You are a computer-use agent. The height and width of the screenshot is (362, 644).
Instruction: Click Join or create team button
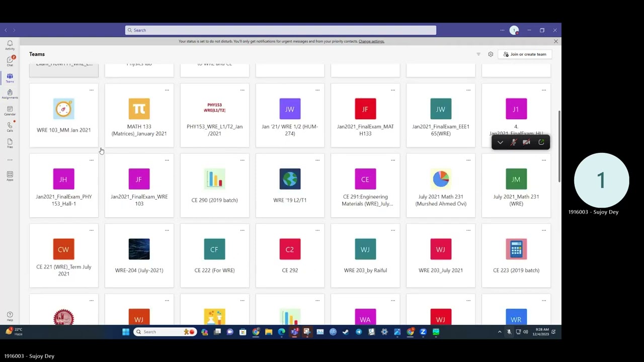pyautogui.click(x=525, y=54)
